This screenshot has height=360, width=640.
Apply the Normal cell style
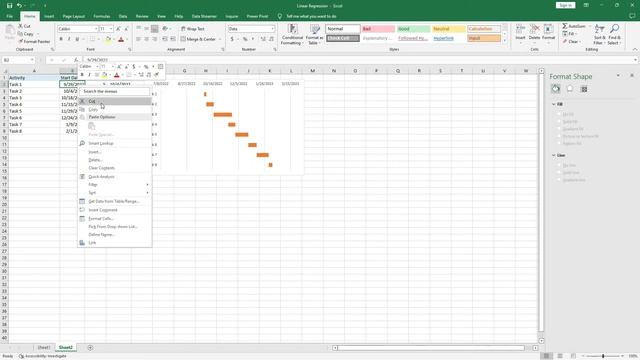343,29
